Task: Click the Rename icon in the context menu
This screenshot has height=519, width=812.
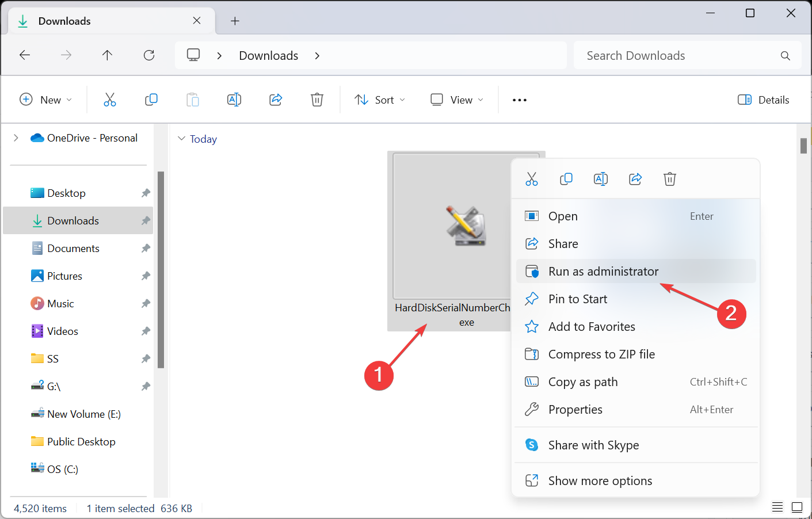Action: tap(601, 179)
